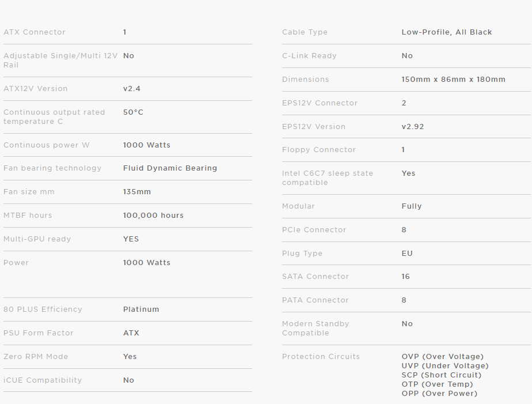Click the SATA Connector label
Screen dimensions: 532x404
point(316,277)
